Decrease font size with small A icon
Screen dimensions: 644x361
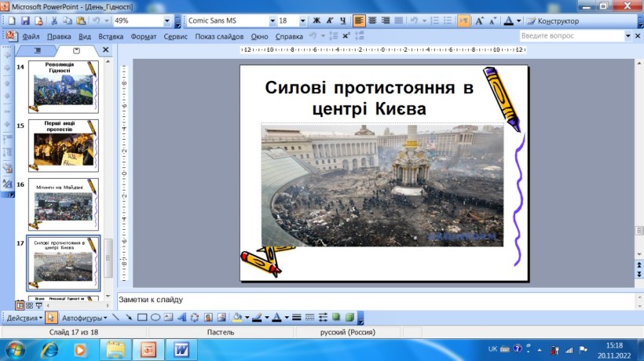(492, 21)
